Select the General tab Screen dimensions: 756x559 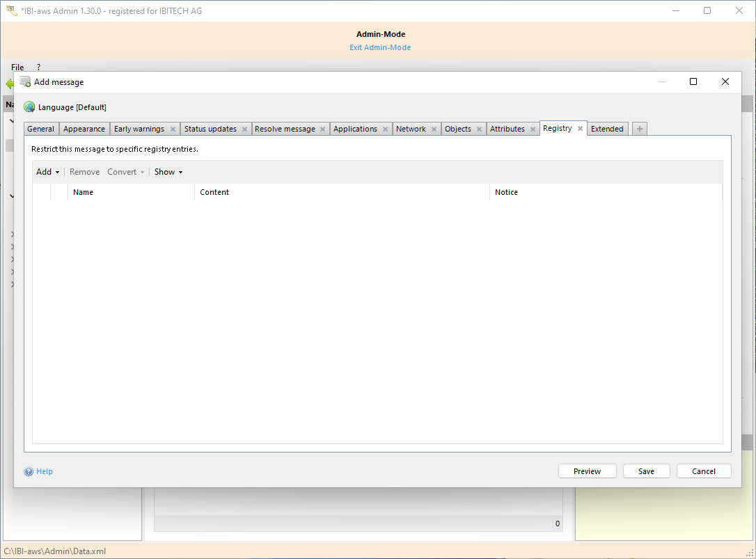click(x=40, y=128)
